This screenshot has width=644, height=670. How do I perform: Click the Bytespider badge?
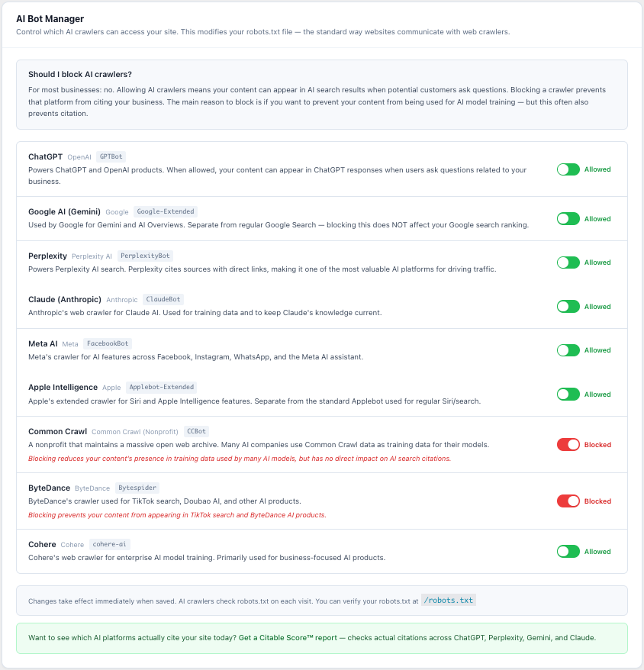point(137,488)
